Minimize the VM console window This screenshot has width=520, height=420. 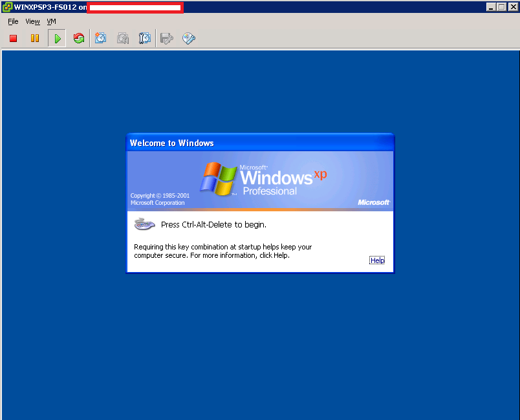click(x=491, y=7)
